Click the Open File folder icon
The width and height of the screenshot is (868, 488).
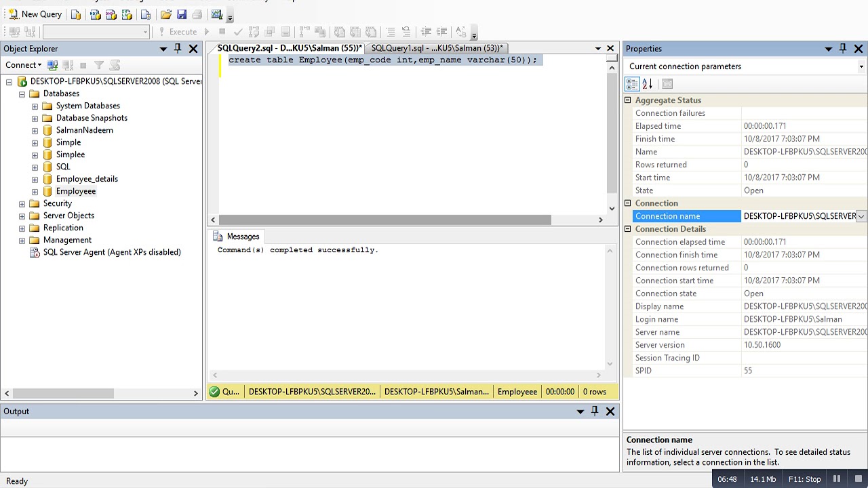(165, 14)
